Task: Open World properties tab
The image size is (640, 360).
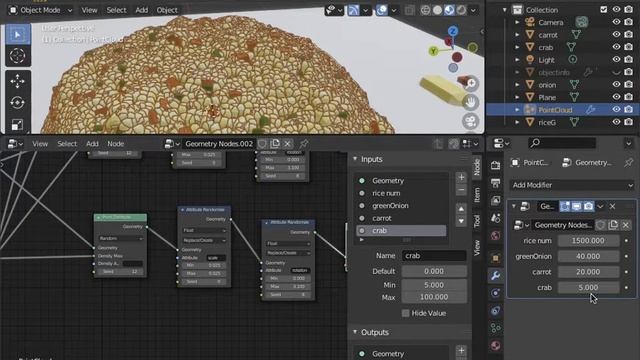Action: pos(496,236)
